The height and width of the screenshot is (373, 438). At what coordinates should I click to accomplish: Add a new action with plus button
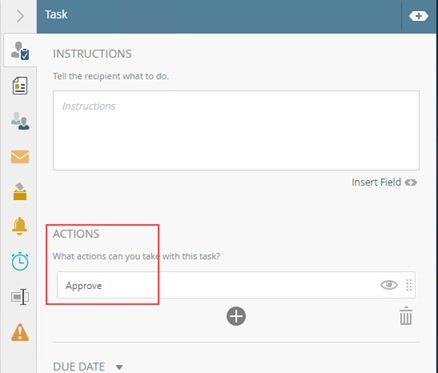click(x=236, y=316)
